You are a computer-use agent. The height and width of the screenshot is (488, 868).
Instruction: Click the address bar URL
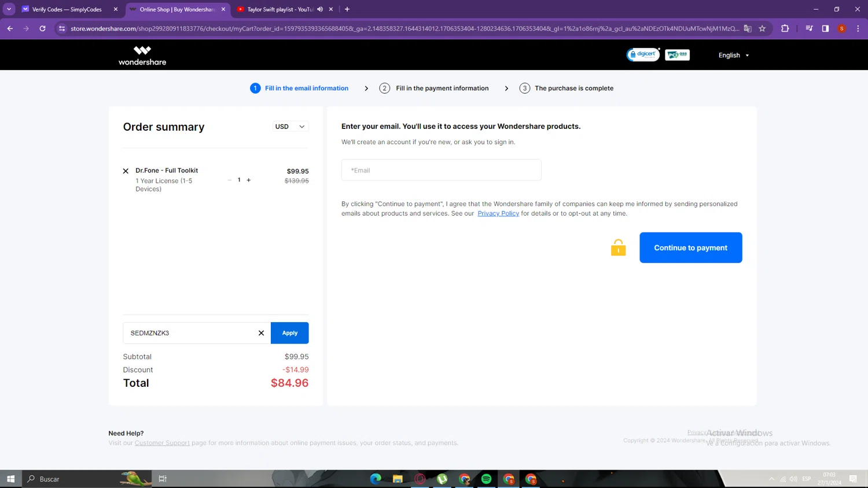(x=405, y=28)
